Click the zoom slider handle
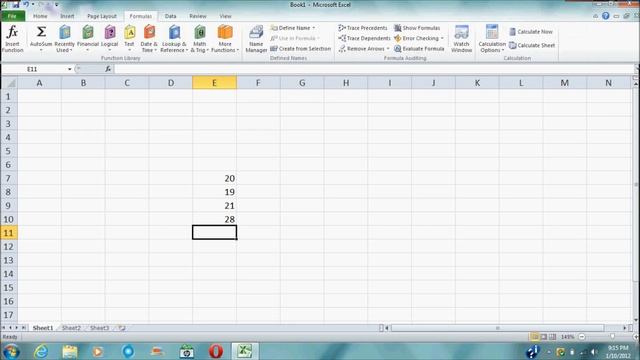 (x=613, y=337)
